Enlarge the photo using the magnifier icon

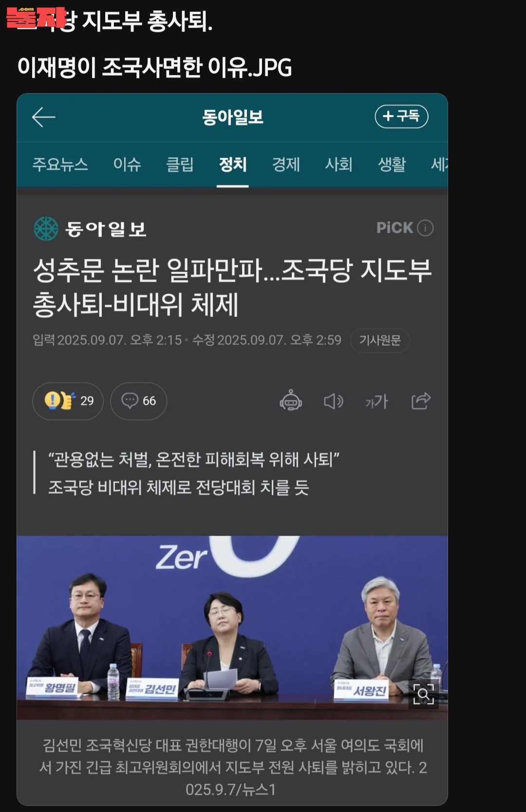(423, 694)
